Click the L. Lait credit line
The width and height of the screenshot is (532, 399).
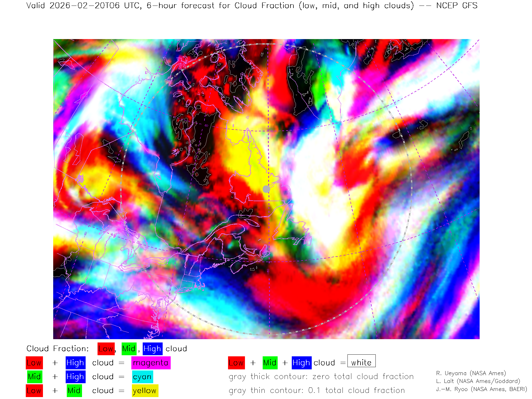(478, 381)
